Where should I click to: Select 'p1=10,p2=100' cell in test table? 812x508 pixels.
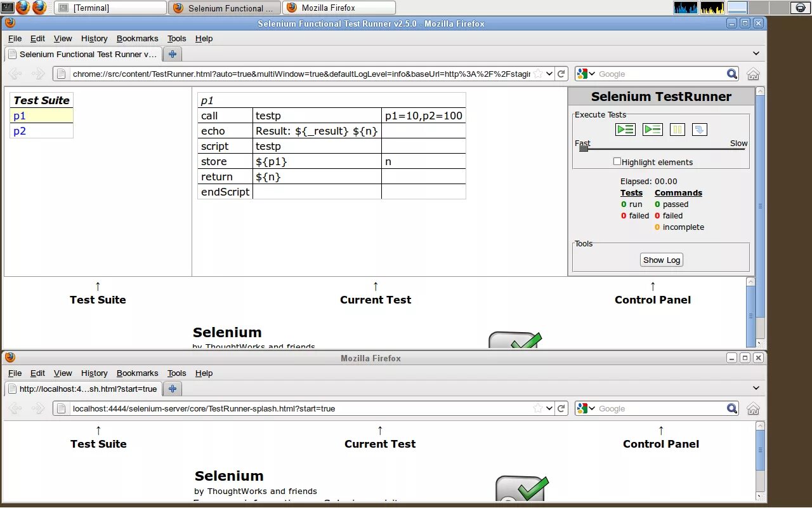point(424,116)
